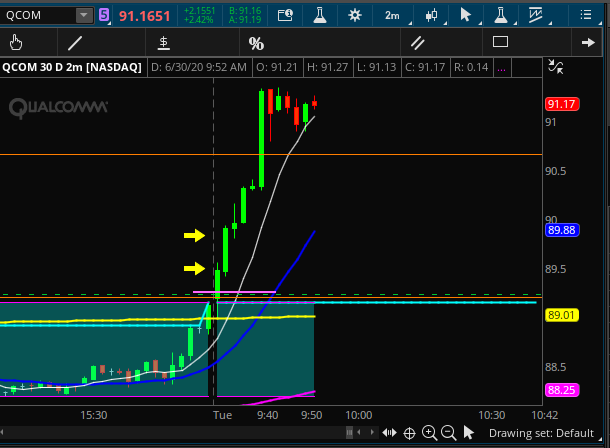Click the L: 91.13 low value
The height and width of the screenshot is (448, 610).
(x=377, y=68)
